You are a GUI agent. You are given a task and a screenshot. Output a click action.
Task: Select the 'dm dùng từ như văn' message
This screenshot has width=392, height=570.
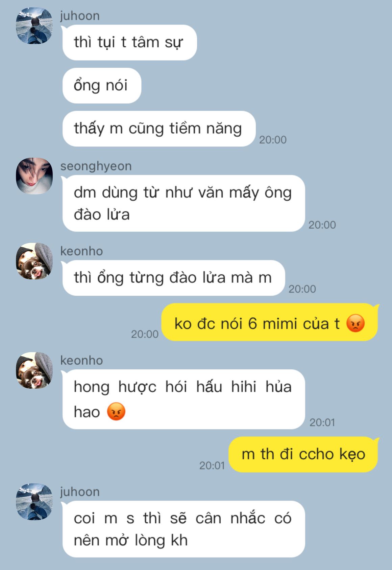(183, 203)
